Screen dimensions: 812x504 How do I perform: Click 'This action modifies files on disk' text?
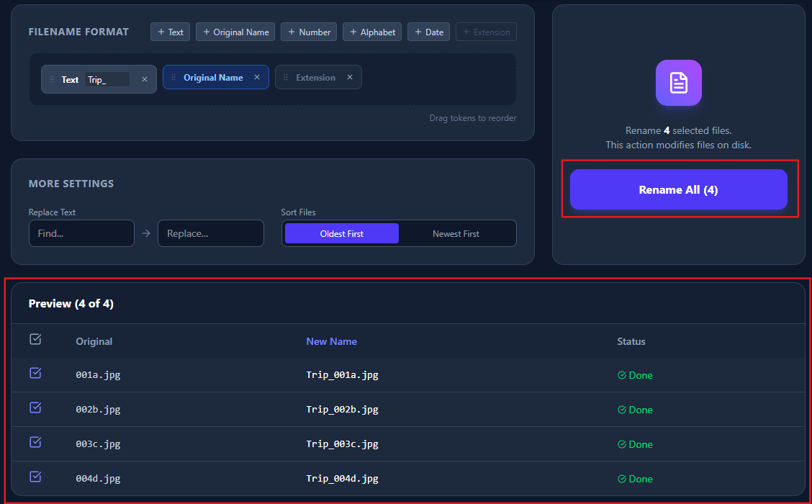678,145
